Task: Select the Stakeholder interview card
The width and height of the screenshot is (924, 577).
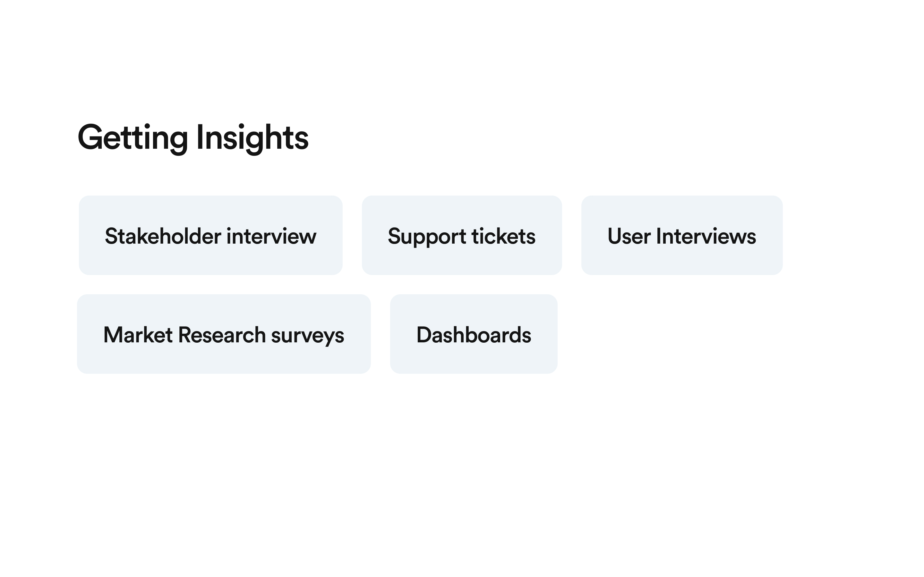Action: point(210,236)
